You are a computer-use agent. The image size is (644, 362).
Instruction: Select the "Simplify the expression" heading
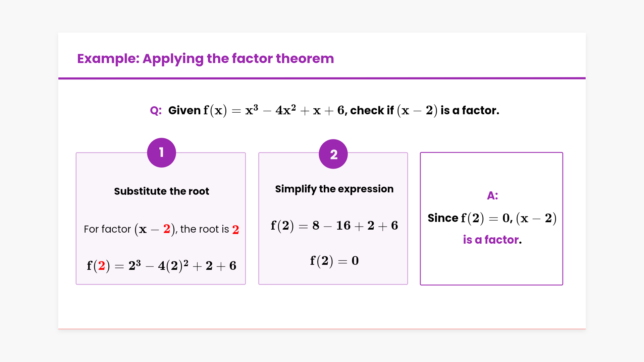point(334,189)
